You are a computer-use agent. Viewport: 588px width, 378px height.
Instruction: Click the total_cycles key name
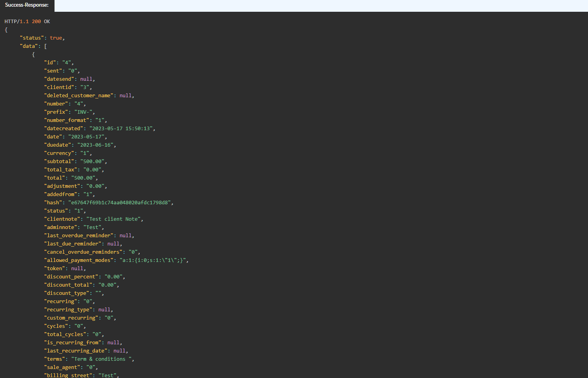point(65,334)
